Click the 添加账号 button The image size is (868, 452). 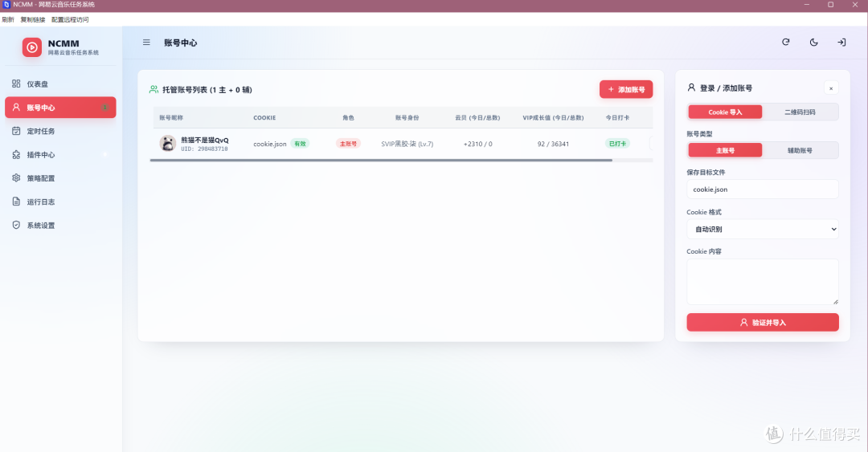click(x=626, y=90)
